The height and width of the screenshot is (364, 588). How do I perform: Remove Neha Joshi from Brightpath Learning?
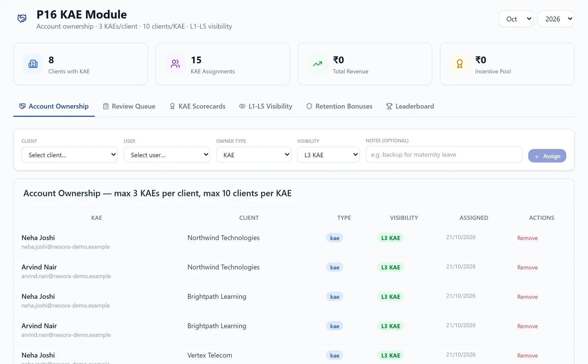coord(527,297)
